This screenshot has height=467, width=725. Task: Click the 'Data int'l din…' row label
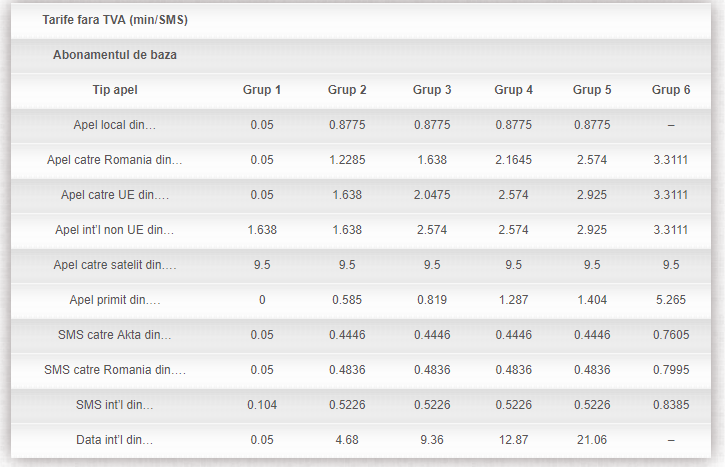pyautogui.click(x=115, y=440)
